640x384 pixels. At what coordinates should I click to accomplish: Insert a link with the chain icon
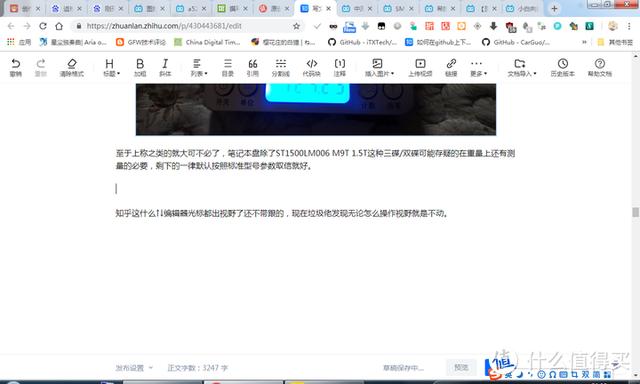(x=451, y=67)
